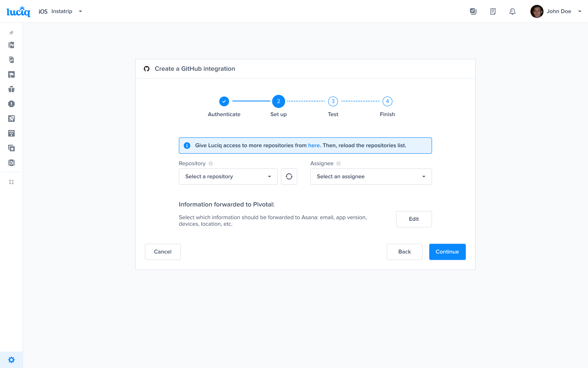588x368 pixels.
Task: Click the pin icon at sidebar top
Action: [x=11, y=33]
